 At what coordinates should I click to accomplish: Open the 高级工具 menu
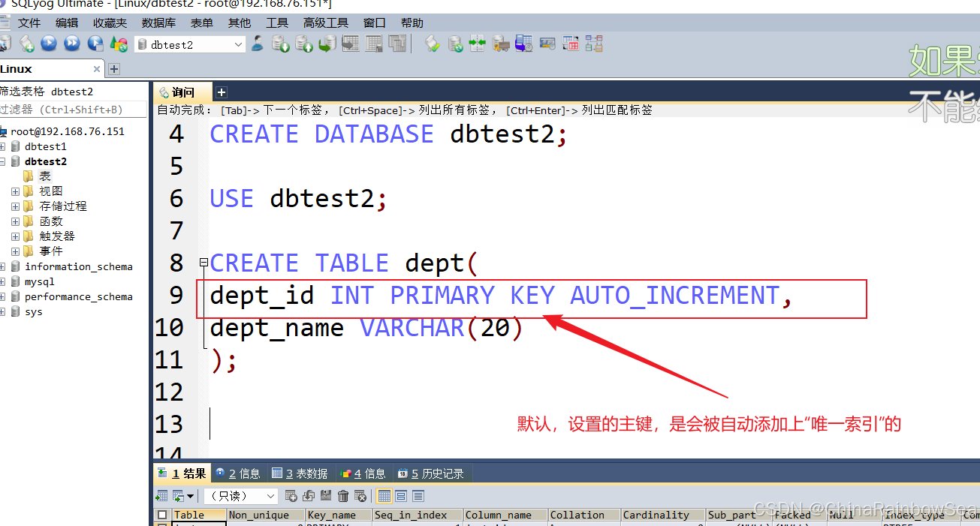tap(326, 23)
